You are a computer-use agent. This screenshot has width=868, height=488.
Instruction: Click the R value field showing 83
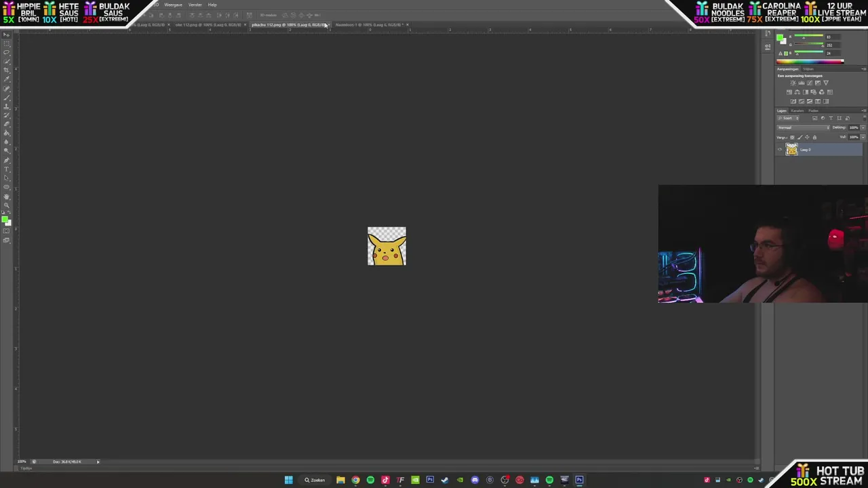(833, 37)
